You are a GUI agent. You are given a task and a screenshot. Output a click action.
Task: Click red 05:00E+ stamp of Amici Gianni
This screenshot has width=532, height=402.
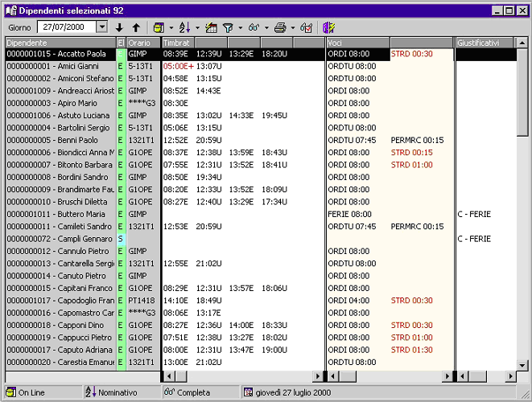[x=178, y=66]
